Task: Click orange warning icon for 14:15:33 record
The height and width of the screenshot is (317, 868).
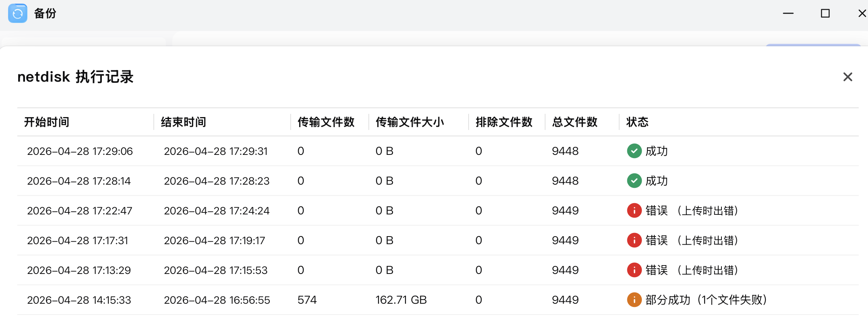Action: 634,300
